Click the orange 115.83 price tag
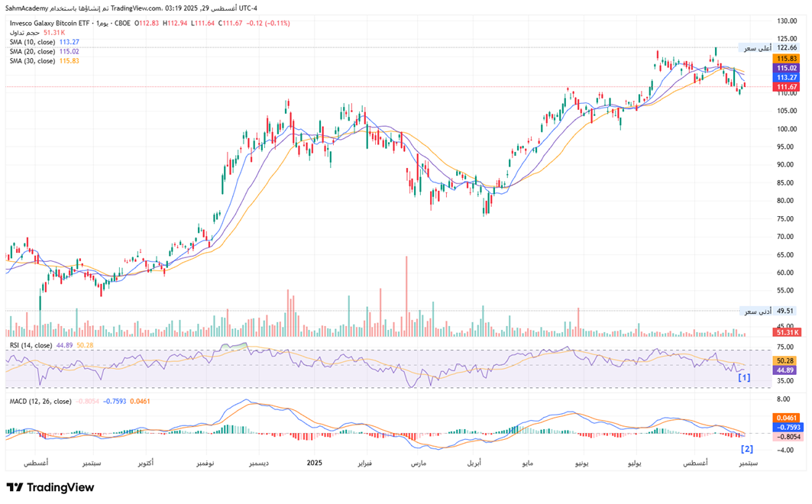The image size is (812, 504). coord(786,58)
